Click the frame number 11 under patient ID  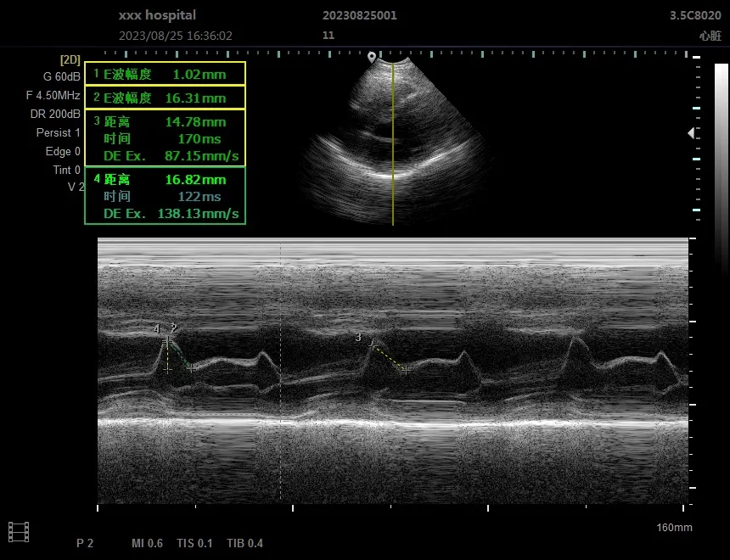click(328, 36)
